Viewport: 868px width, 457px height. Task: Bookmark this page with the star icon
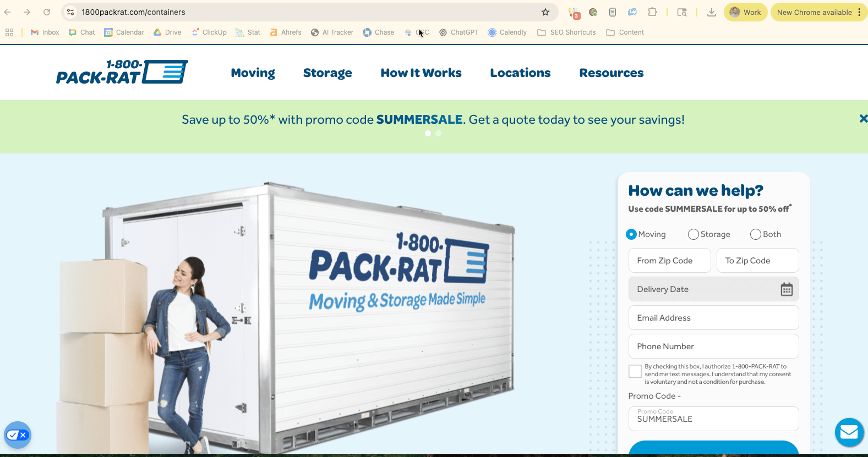(x=545, y=12)
